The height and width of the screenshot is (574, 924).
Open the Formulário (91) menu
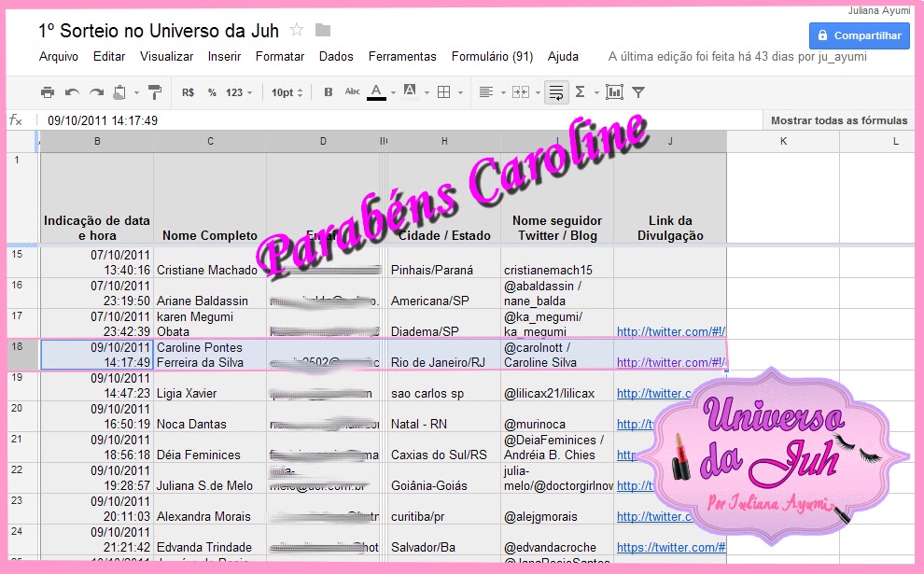tap(492, 57)
